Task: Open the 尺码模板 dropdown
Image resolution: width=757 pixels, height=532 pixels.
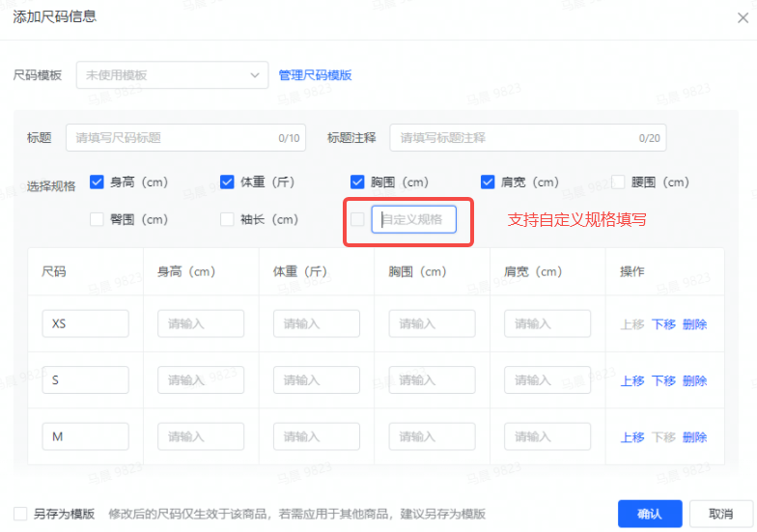Action: click(172, 75)
